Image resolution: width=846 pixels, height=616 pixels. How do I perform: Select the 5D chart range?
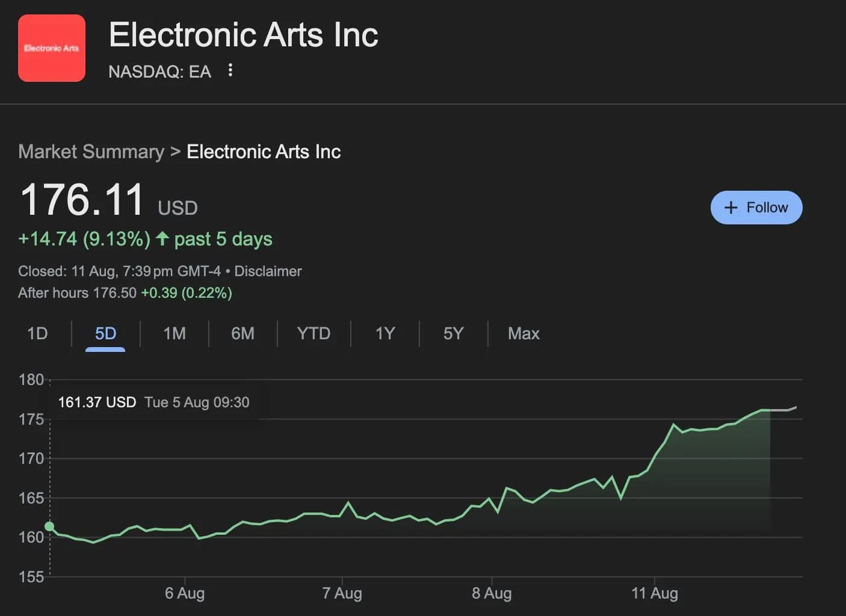point(105,333)
